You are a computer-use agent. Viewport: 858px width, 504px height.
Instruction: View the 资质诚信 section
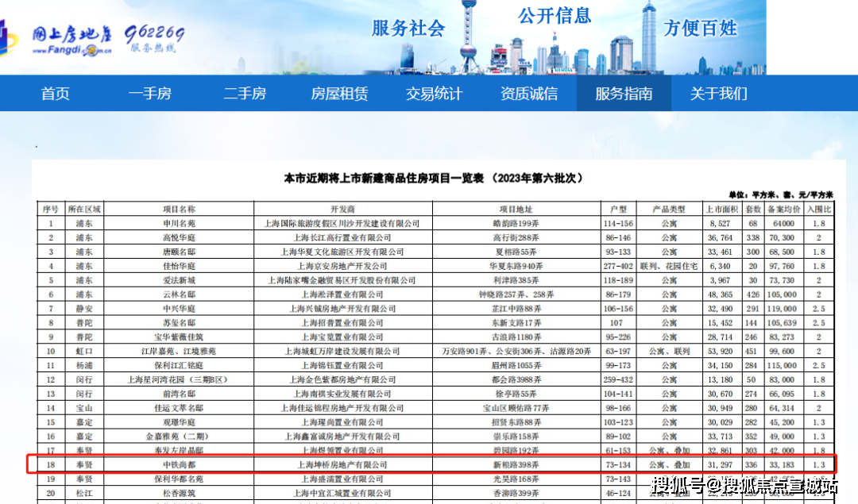pos(528,93)
